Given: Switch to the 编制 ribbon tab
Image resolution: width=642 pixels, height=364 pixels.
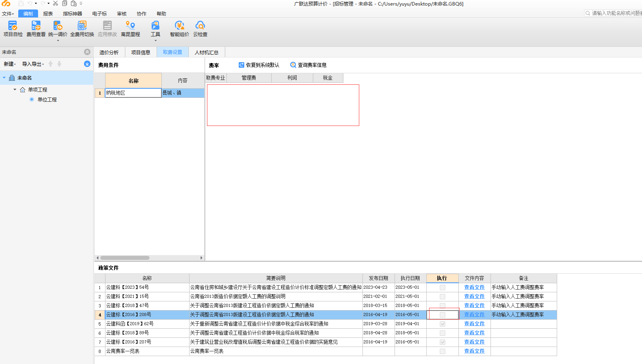Looking at the screenshot, I should 28,14.
